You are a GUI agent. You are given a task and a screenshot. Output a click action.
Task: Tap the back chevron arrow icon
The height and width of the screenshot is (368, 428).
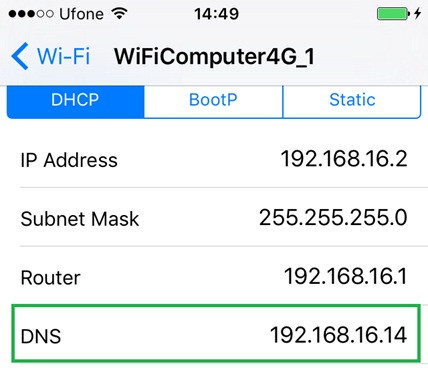20,56
